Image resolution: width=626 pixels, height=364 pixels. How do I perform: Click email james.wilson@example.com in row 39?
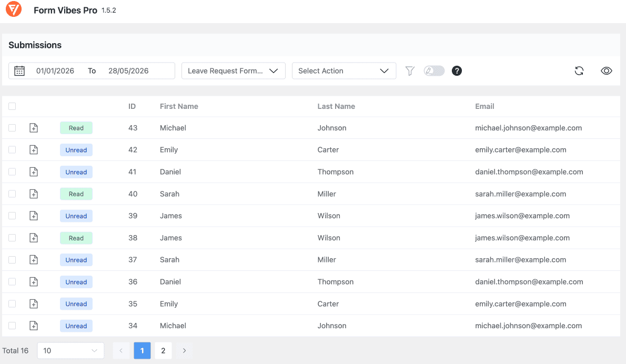522,216
